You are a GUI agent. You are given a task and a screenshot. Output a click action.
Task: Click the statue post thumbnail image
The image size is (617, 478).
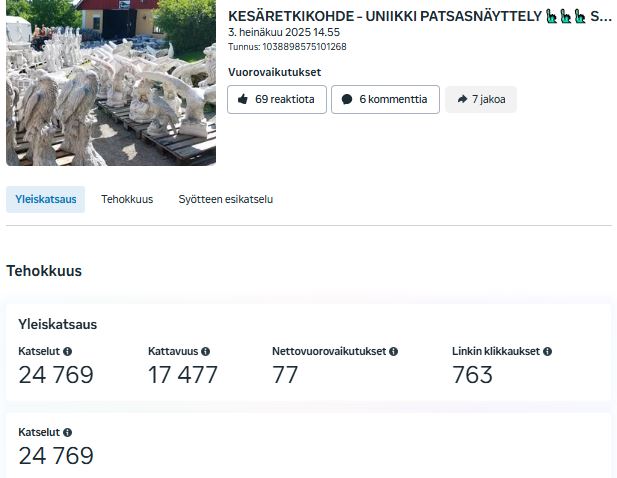[110, 82]
